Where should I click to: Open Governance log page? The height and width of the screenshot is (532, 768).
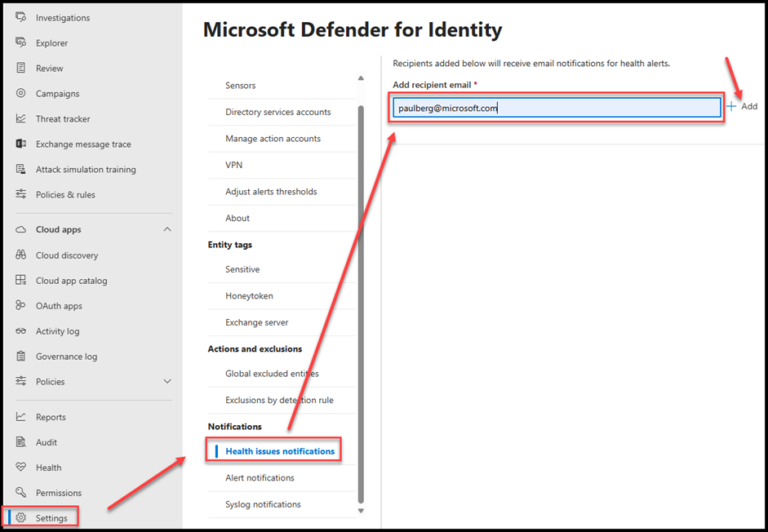(x=66, y=357)
